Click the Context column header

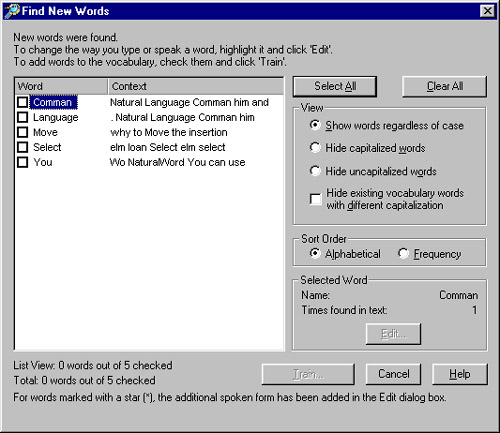[x=196, y=86]
